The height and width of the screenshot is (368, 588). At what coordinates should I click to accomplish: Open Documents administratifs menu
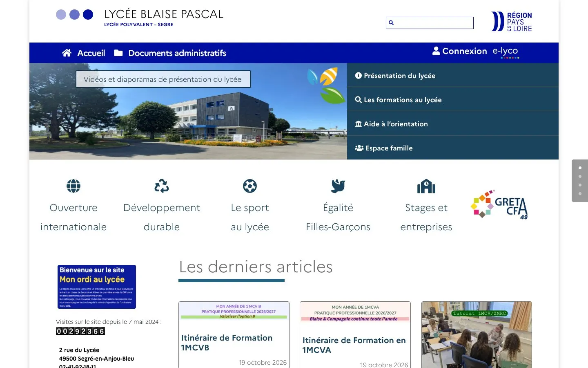point(177,53)
